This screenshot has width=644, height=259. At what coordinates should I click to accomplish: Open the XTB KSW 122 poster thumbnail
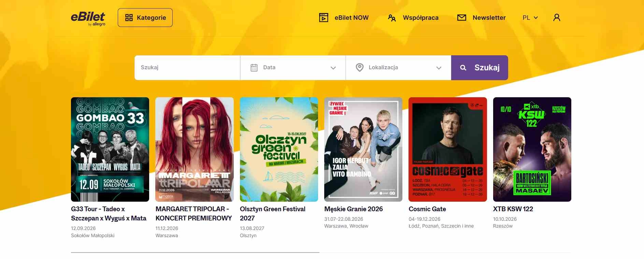(532, 149)
